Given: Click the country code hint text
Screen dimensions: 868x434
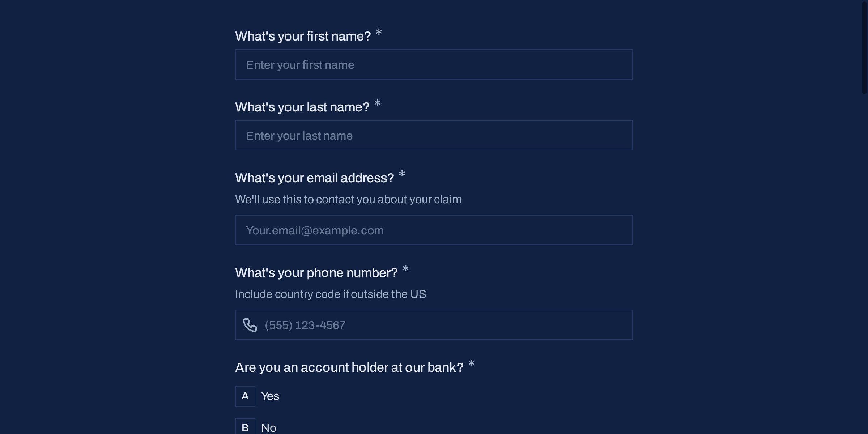Looking at the screenshot, I should point(331,294).
